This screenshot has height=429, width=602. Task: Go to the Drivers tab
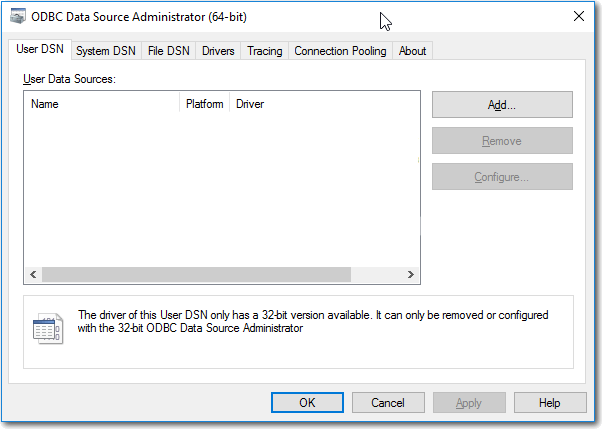218,51
